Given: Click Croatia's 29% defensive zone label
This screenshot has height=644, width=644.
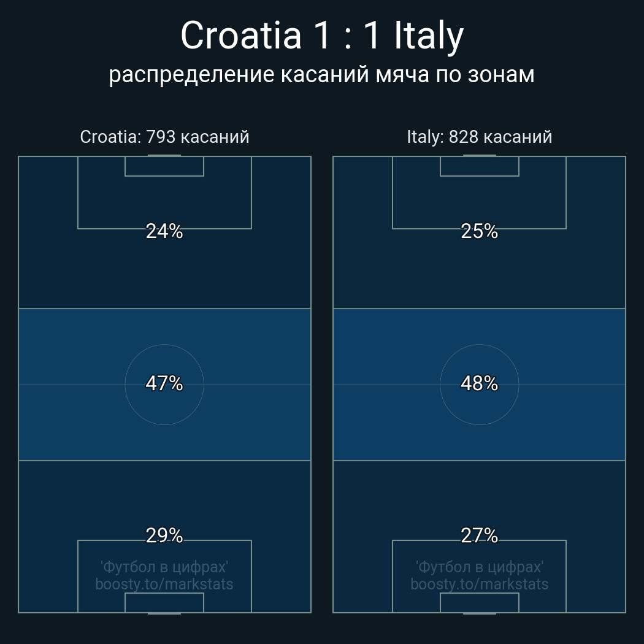Looking at the screenshot, I should pos(164,535).
